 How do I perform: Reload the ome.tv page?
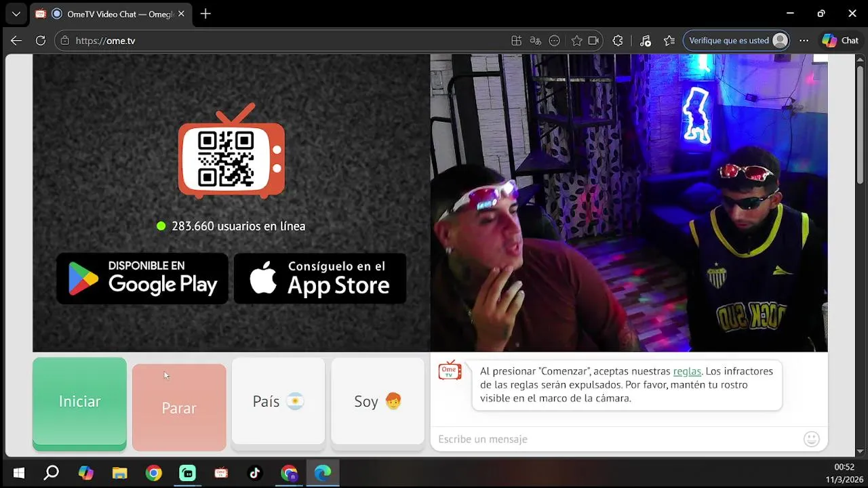coord(41,41)
